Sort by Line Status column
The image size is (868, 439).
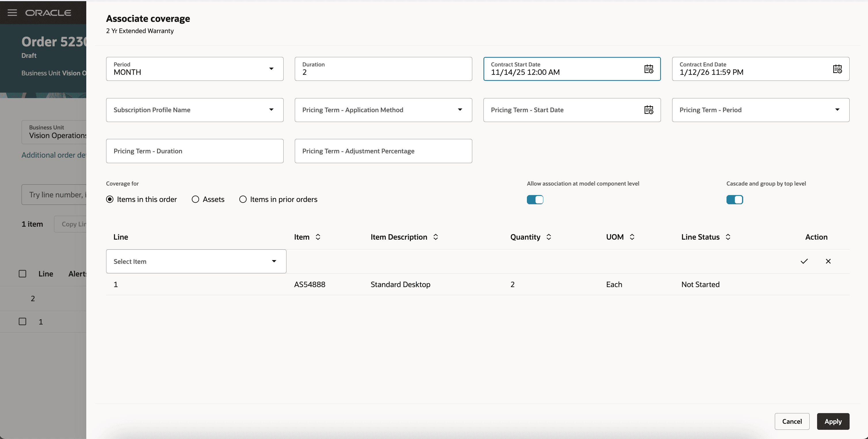coord(728,237)
